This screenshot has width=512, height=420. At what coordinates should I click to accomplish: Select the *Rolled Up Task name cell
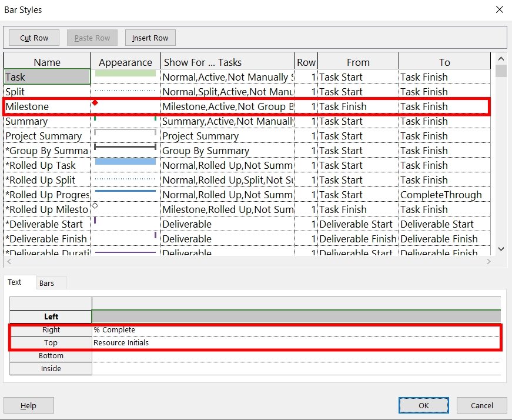47,165
